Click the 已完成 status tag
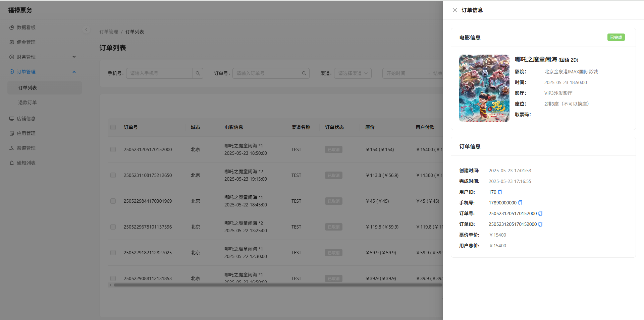This screenshot has height=320, width=644. click(x=616, y=38)
